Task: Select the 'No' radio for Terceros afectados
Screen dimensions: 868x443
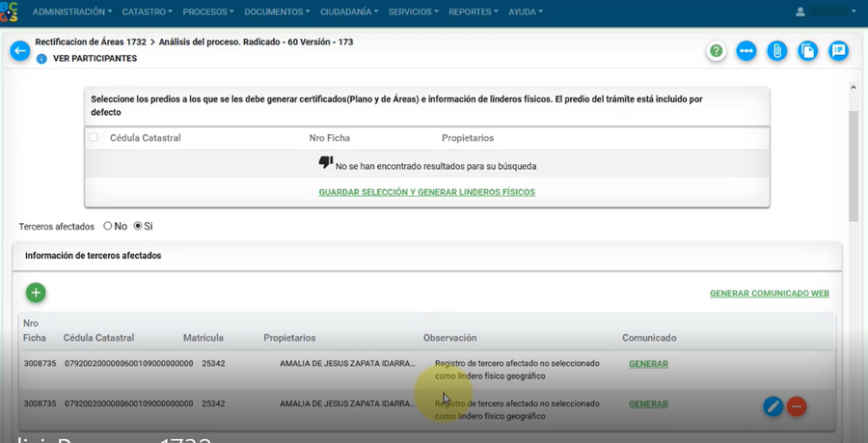Action: (x=108, y=226)
